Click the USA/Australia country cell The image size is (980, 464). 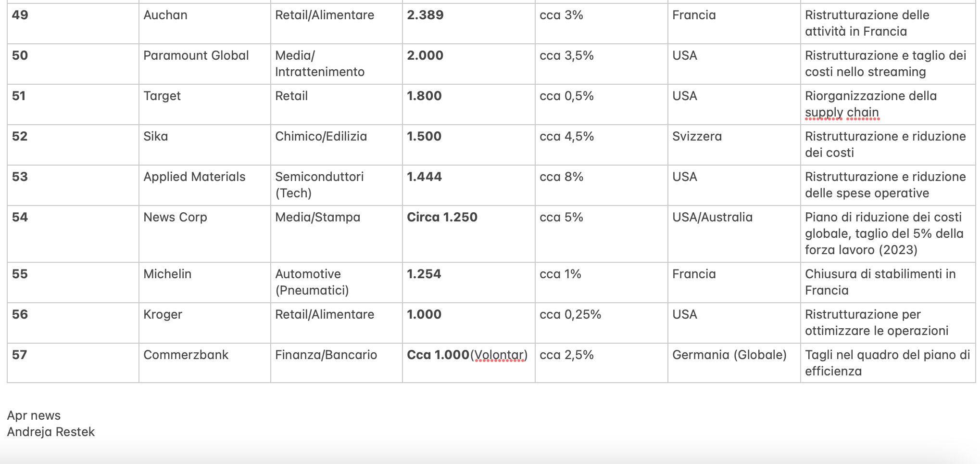(712, 218)
